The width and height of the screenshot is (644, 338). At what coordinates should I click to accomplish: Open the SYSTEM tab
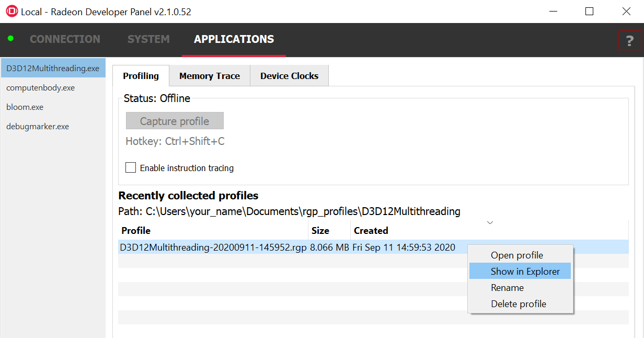click(148, 39)
